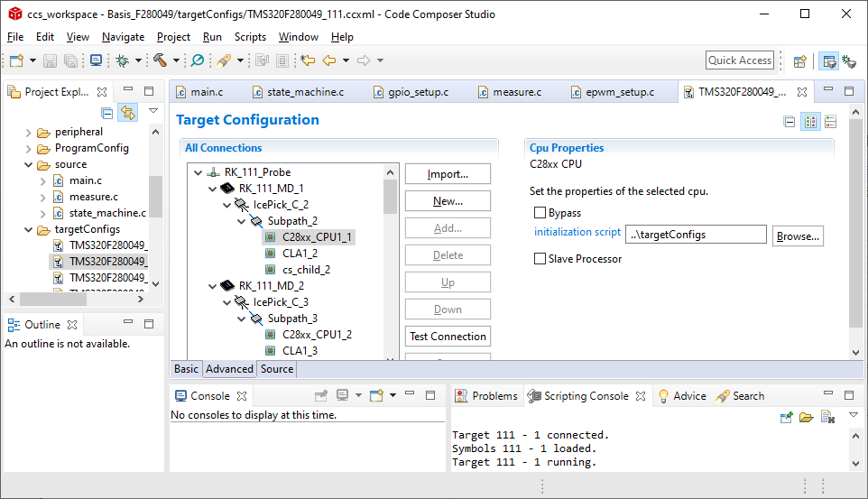Switch to the CCS Debug perspective icon

849,61
